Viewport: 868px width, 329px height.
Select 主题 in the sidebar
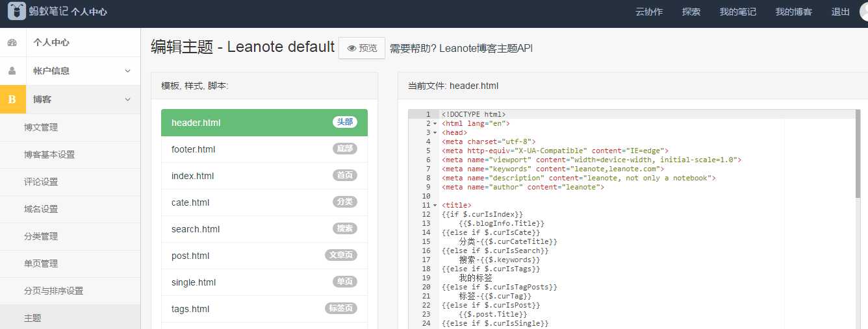click(70, 318)
